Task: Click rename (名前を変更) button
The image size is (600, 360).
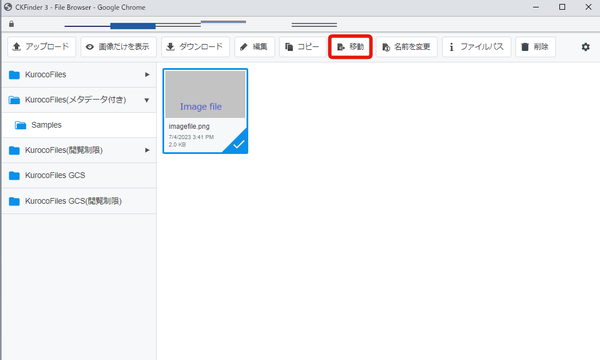Action: 407,47
